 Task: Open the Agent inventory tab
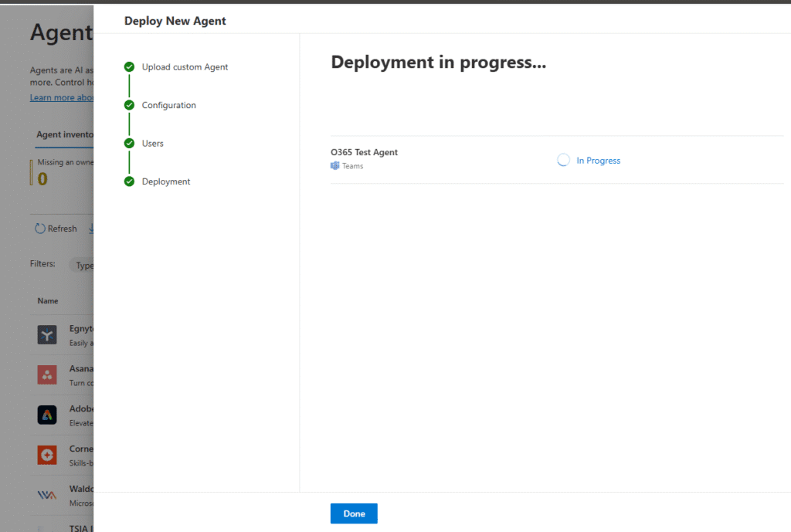(65, 134)
